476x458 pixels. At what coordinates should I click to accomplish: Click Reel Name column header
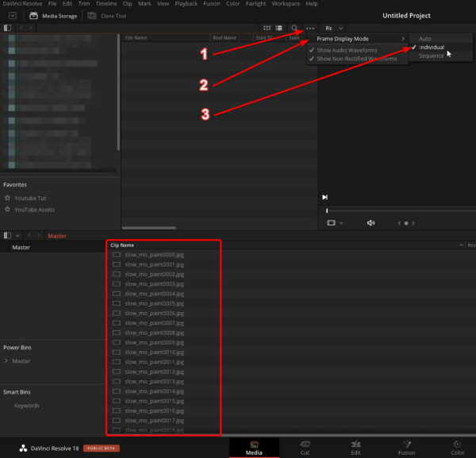click(225, 38)
